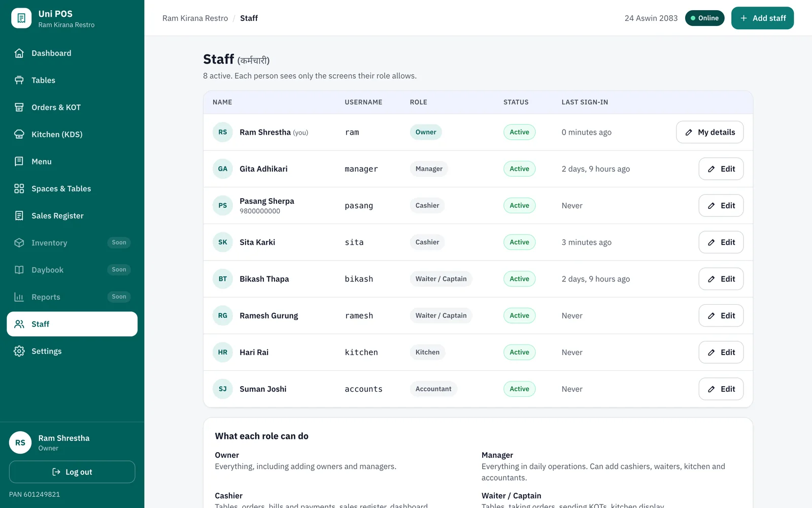
Task: Open Settings from sidebar
Action: [72, 351]
